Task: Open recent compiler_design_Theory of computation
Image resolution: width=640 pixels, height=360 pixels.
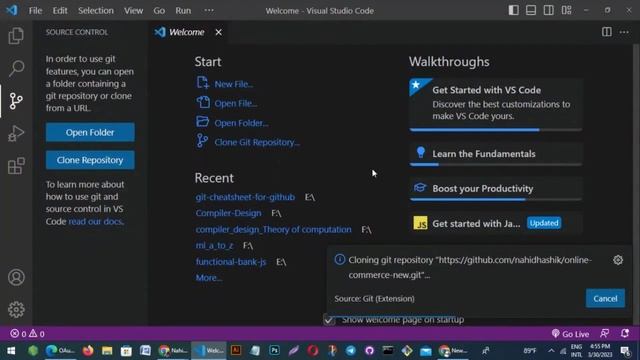Action: click(x=273, y=229)
